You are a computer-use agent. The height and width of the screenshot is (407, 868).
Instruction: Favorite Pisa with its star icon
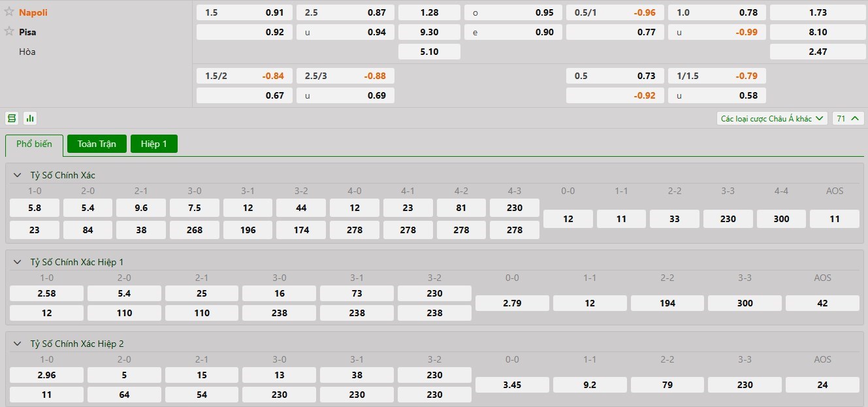(x=9, y=31)
